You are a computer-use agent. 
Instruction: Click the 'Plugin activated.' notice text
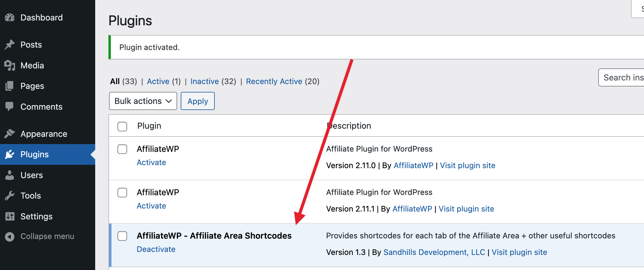149,47
